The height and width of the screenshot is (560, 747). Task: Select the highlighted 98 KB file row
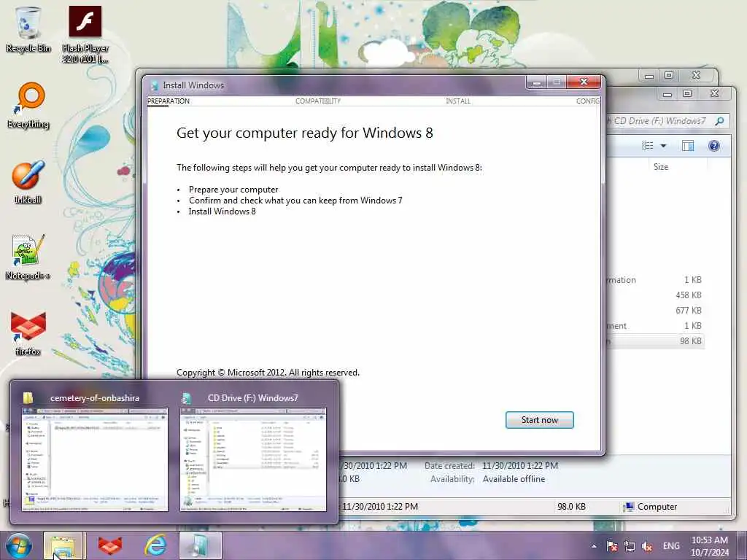(x=656, y=341)
